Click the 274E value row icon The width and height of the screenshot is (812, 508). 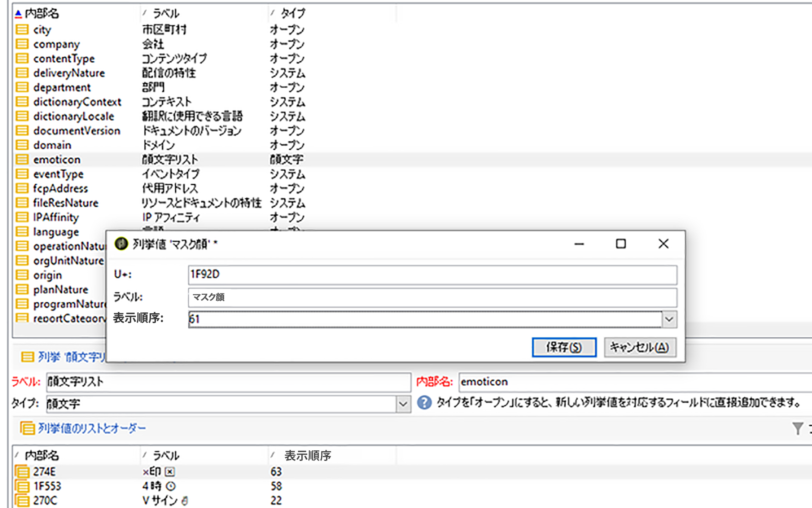(x=22, y=472)
